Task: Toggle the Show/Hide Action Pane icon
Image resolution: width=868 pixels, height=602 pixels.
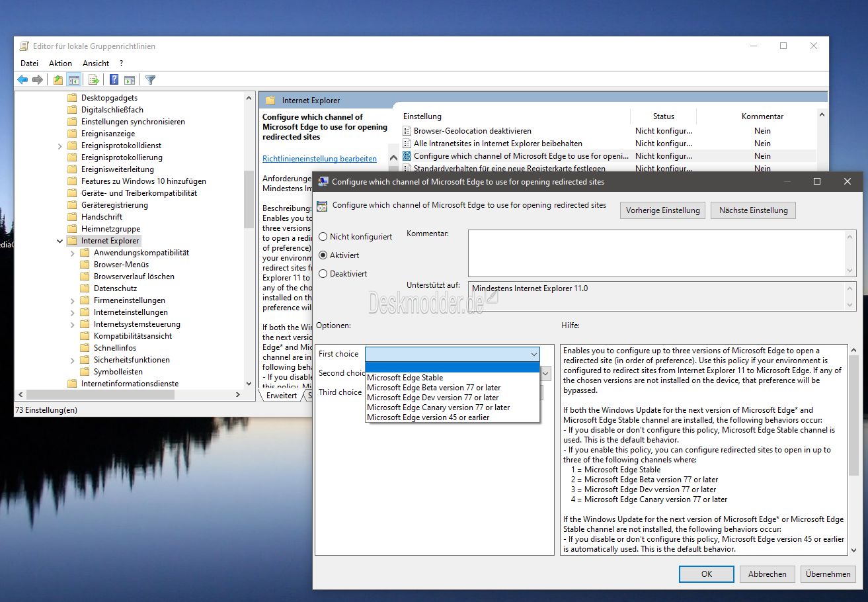Action: point(130,80)
